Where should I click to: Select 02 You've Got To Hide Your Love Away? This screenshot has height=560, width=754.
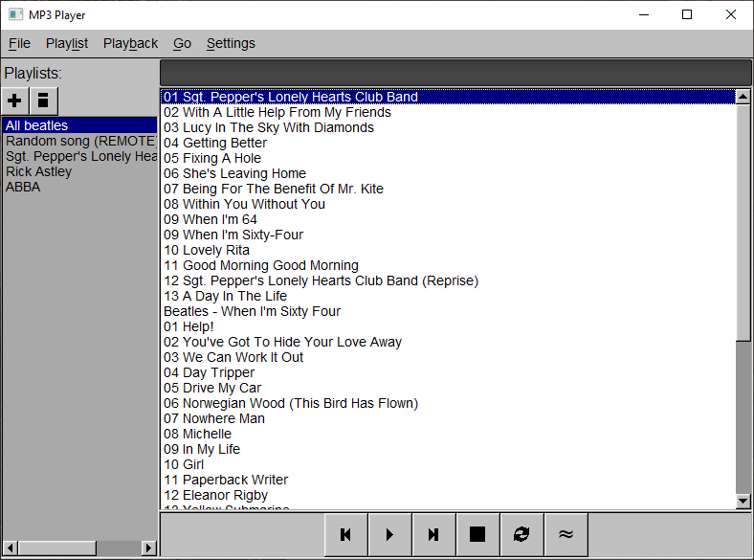[x=448, y=343]
